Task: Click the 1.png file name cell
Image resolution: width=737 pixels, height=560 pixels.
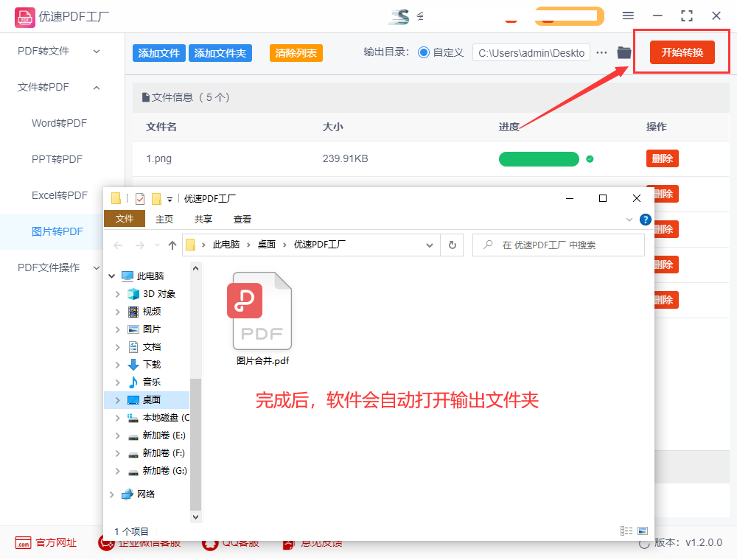Action: (x=159, y=159)
